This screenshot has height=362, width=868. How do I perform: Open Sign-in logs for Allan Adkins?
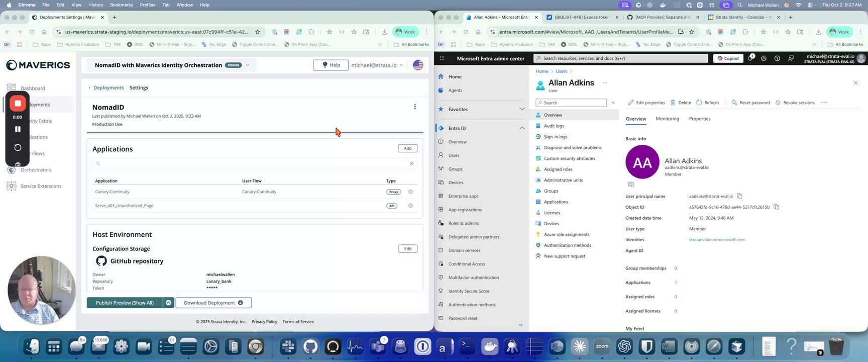coord(555,137)
